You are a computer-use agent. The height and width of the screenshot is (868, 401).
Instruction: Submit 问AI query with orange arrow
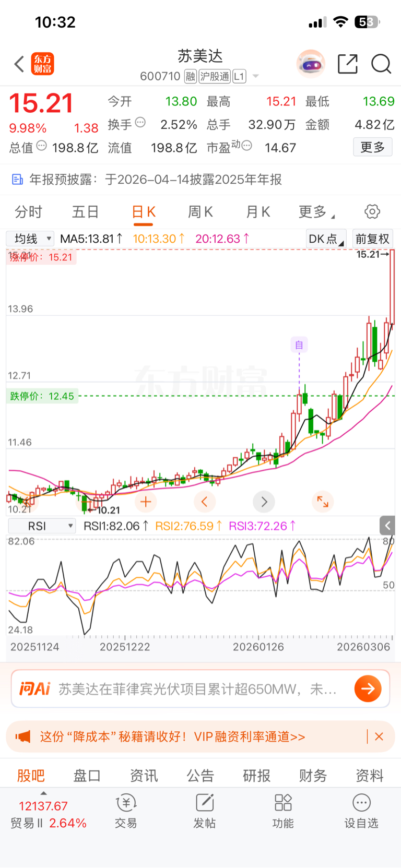click(368, 689)
